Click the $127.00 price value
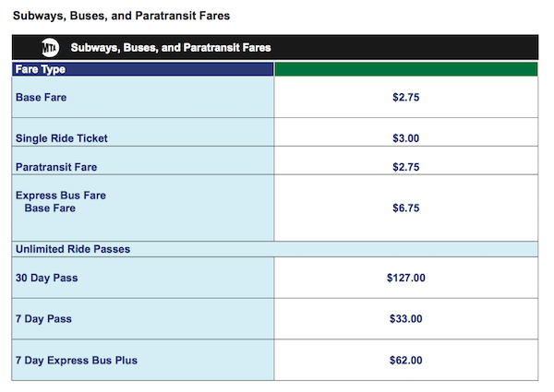Viewport: 554px width, 392px height. (x=406, y=278)
